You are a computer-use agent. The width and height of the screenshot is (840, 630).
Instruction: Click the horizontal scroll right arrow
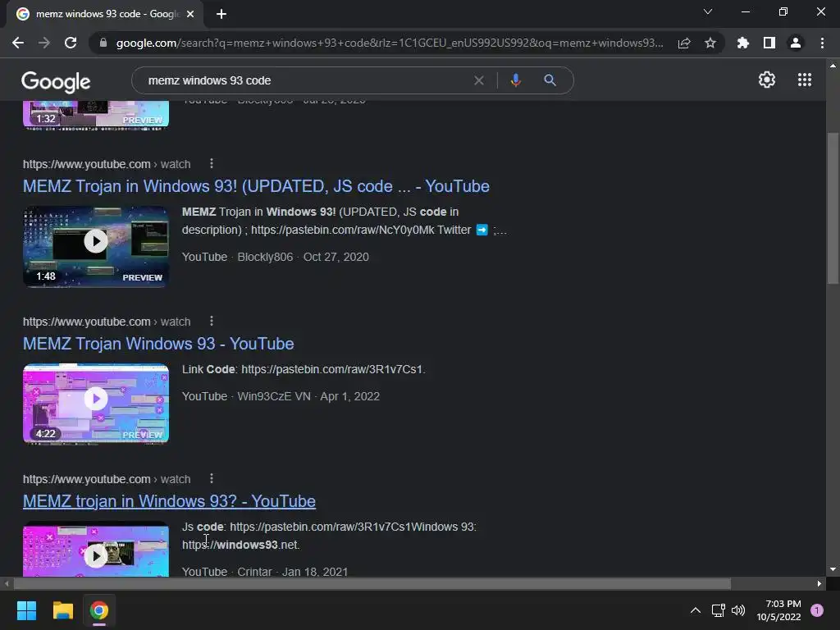pyautogui.click(x=819, y=583)
